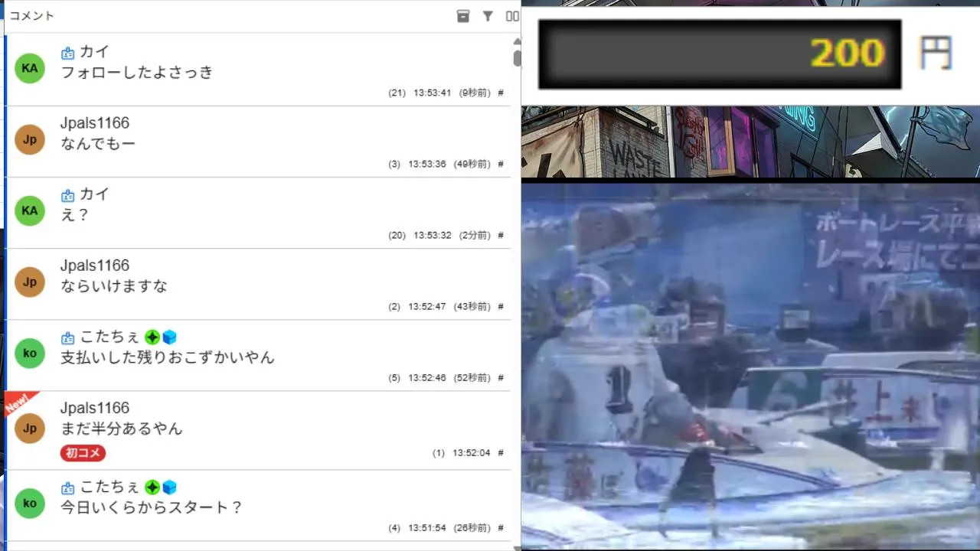Click green star badge in 今日いくらから comment
This screenshot has width=980, height=551.
coord(152,487)
